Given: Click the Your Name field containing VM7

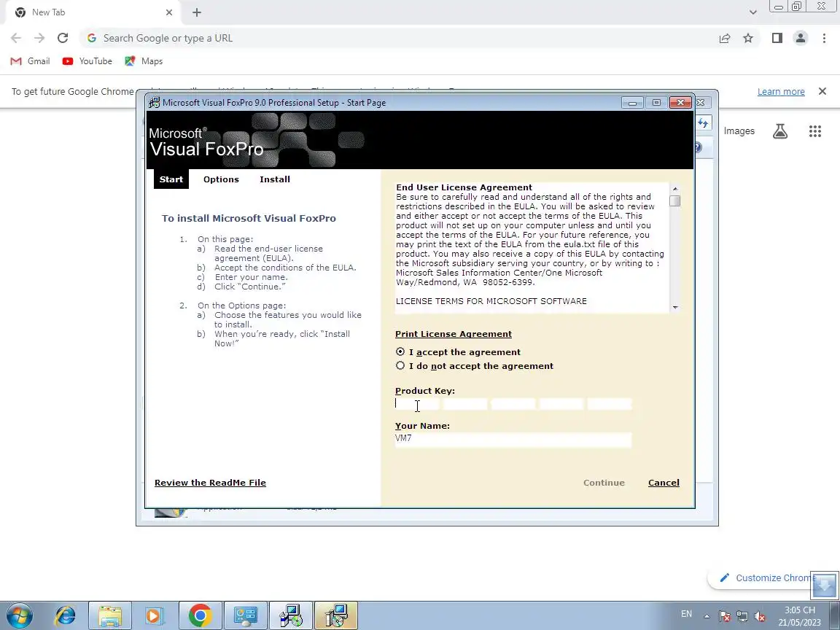Looking at the screenshot, I should coord(513,439).
